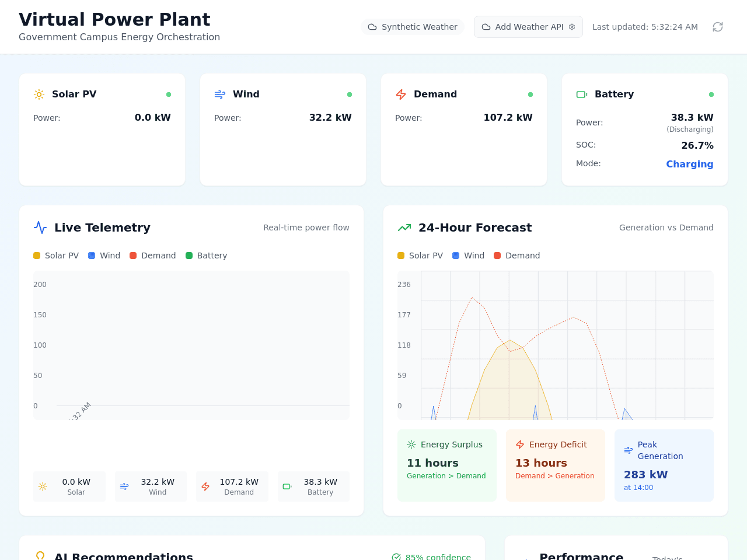
Task: Click the wind icon in Peak Generation card
Action: 629,450
